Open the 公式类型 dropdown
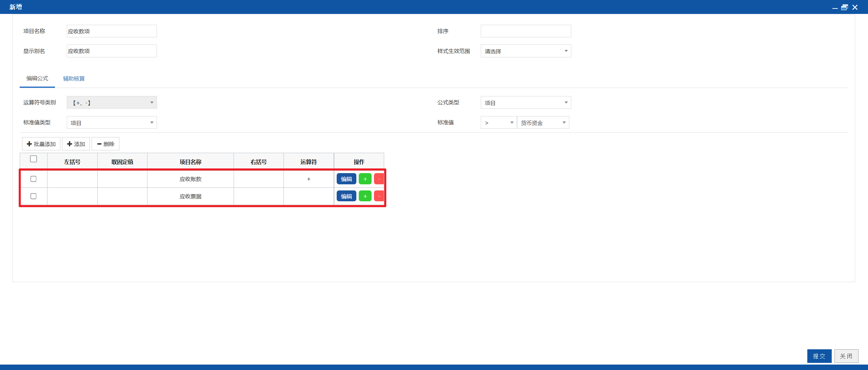Screen dimensions: 868x370 pyautogui.click(x=526, y=103)
